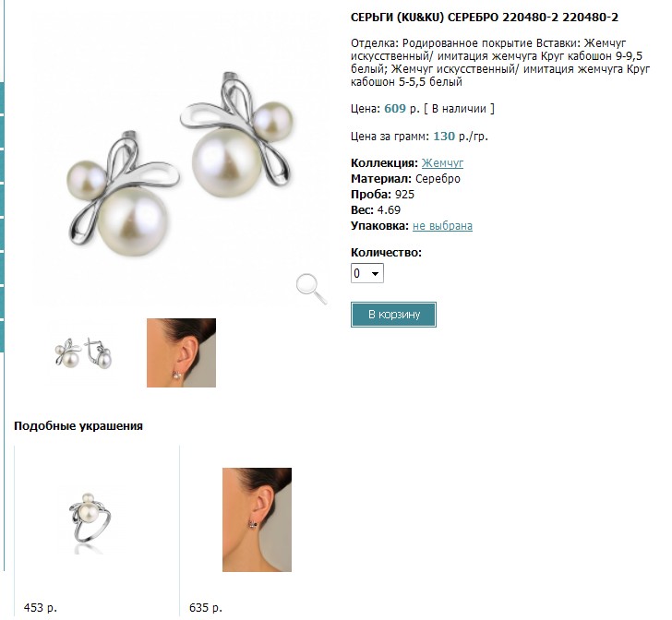Click the product title СЕРЬГИ (KU&KU) СЕРЕБРО
The image size is (672, 620).
pyautogui.click(x=485, y=18)
